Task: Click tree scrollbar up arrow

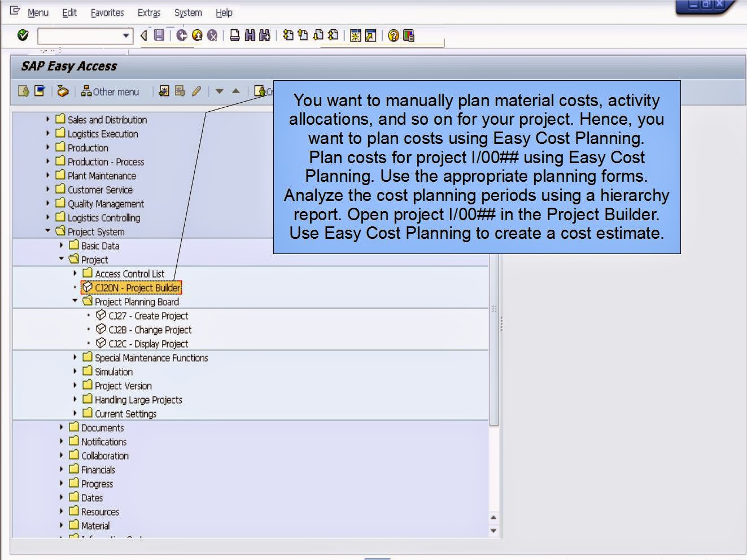Action: coord(493,517)
